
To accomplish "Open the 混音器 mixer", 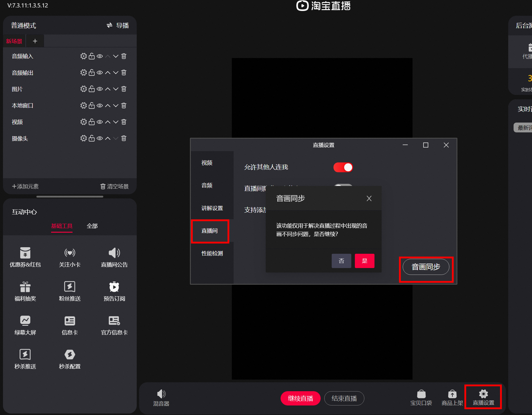I will click(x=161, y=398).
